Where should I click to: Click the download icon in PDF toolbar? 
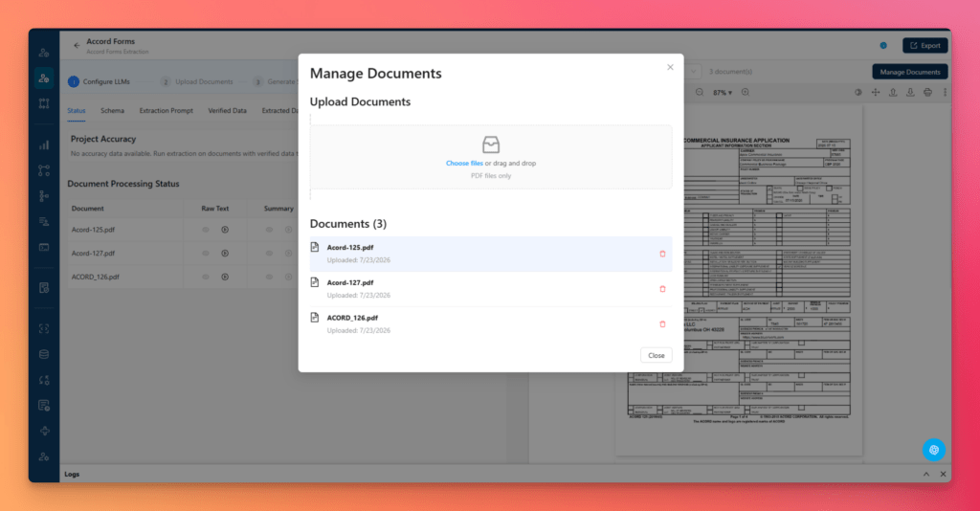[x=910, y=93]
